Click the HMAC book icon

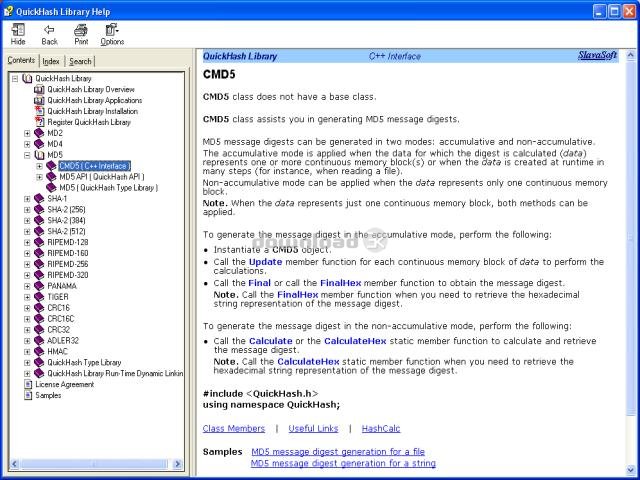coord(39,351)
